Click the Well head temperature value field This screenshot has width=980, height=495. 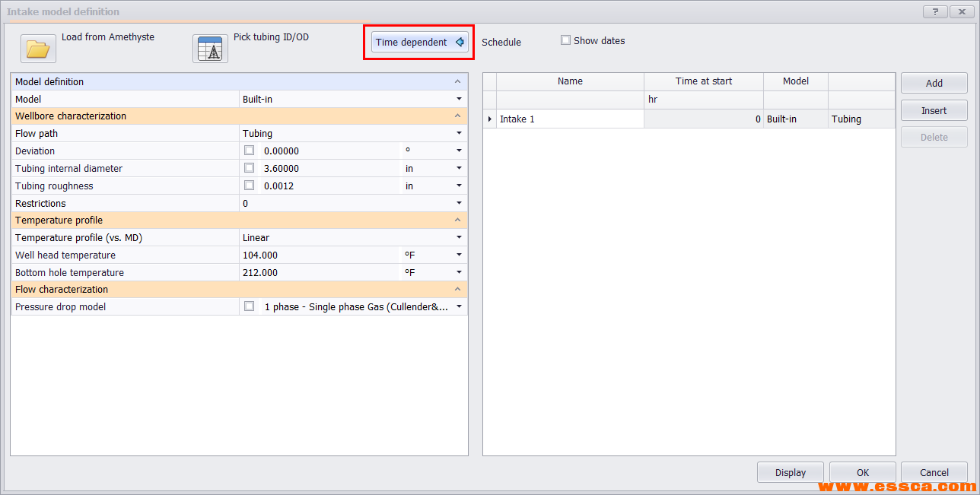tap(320, 255)
